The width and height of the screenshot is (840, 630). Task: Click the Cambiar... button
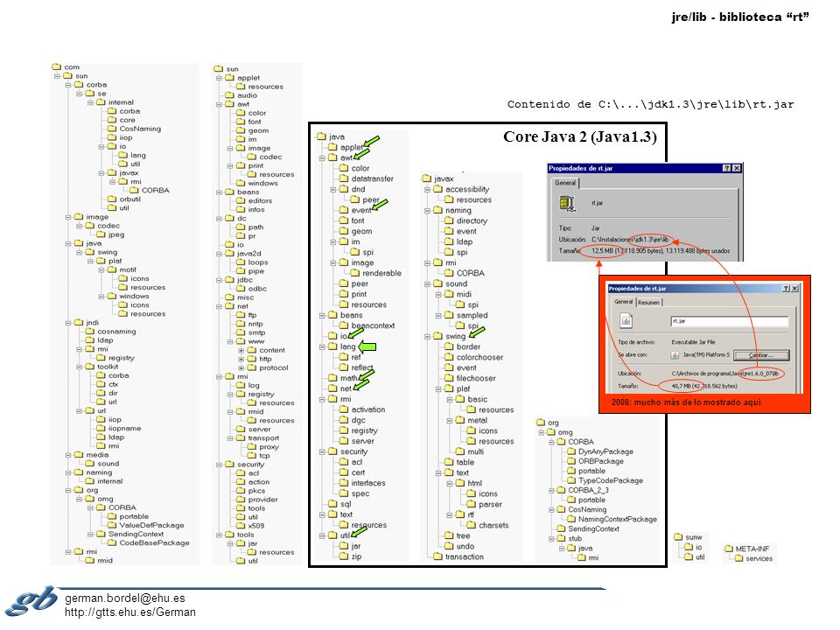[761, 355]
